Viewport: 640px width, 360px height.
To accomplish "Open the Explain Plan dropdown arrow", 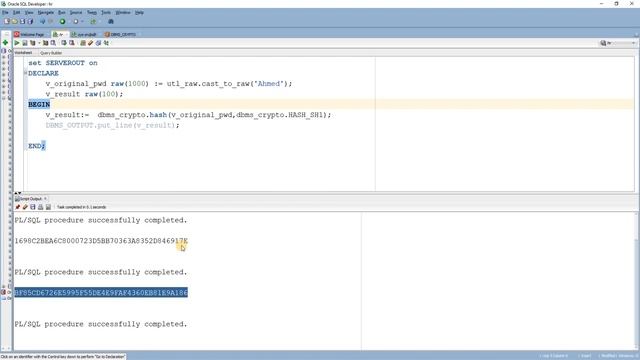I will [x=39, y=43].
